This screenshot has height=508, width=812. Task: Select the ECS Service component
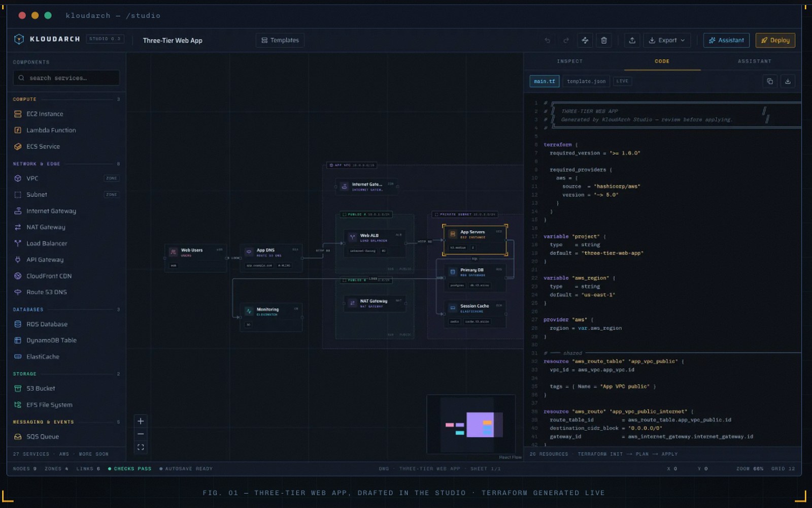(66, 146)
